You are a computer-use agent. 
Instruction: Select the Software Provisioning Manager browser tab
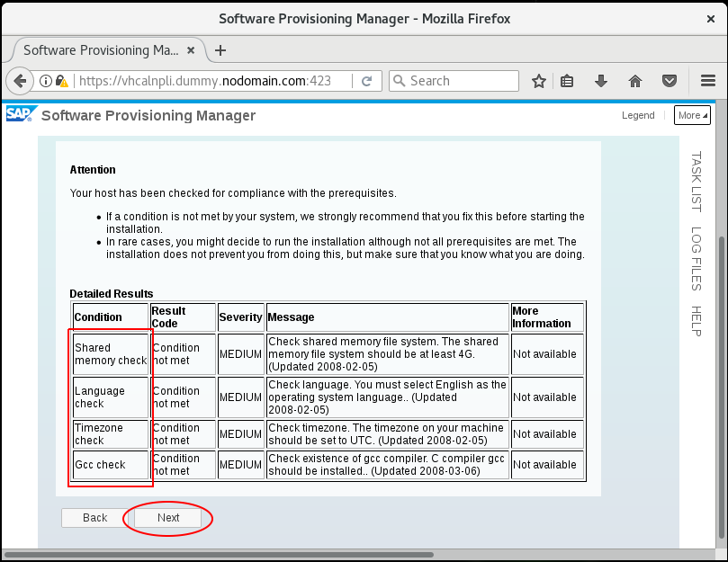(108, 50)
